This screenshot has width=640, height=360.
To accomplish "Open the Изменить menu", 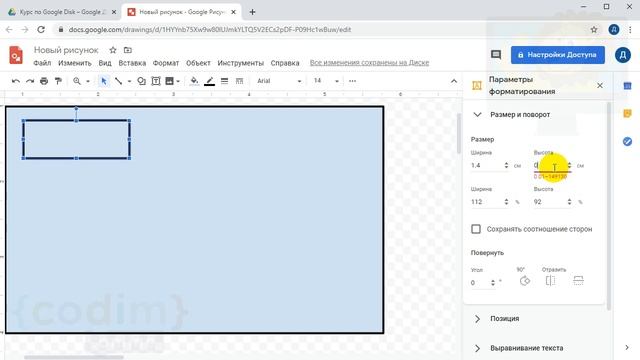I will coord(75,63).
